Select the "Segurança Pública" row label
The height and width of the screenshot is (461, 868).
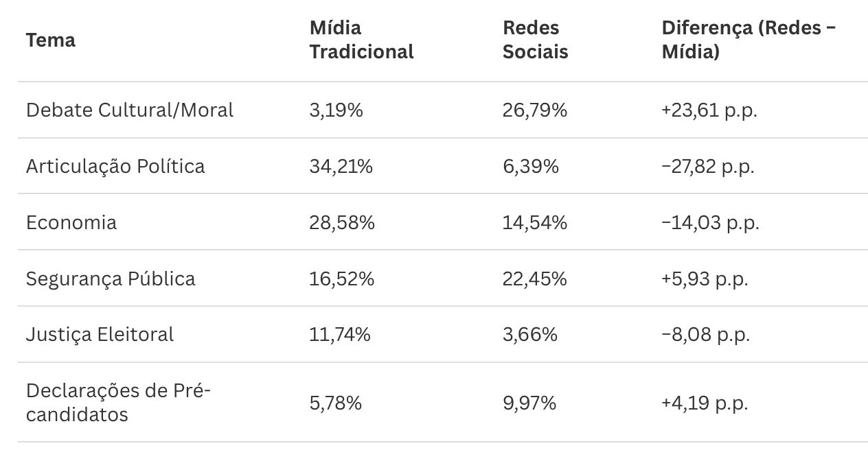coord(111,279)
